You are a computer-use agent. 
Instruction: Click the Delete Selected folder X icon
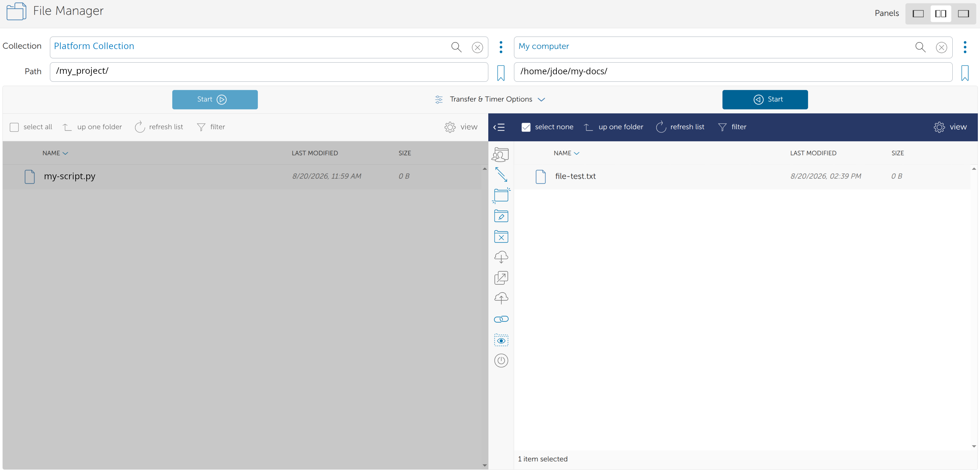(x=501, y=236)
